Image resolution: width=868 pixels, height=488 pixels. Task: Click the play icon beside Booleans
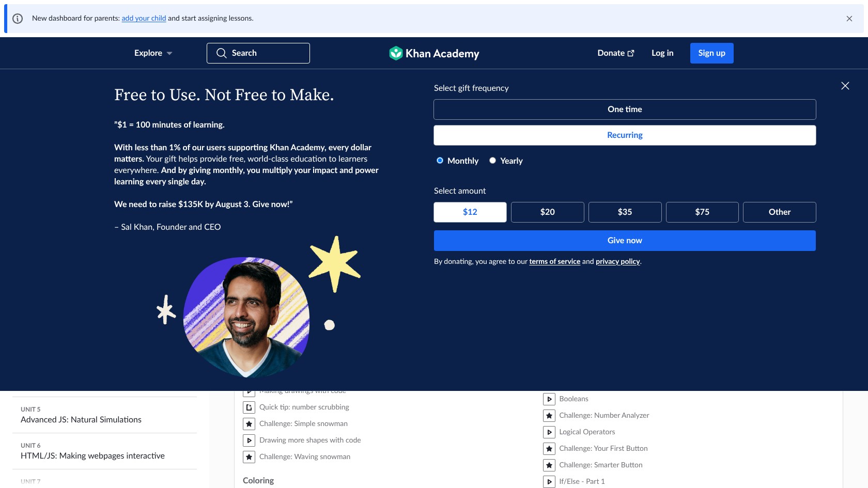549,399
